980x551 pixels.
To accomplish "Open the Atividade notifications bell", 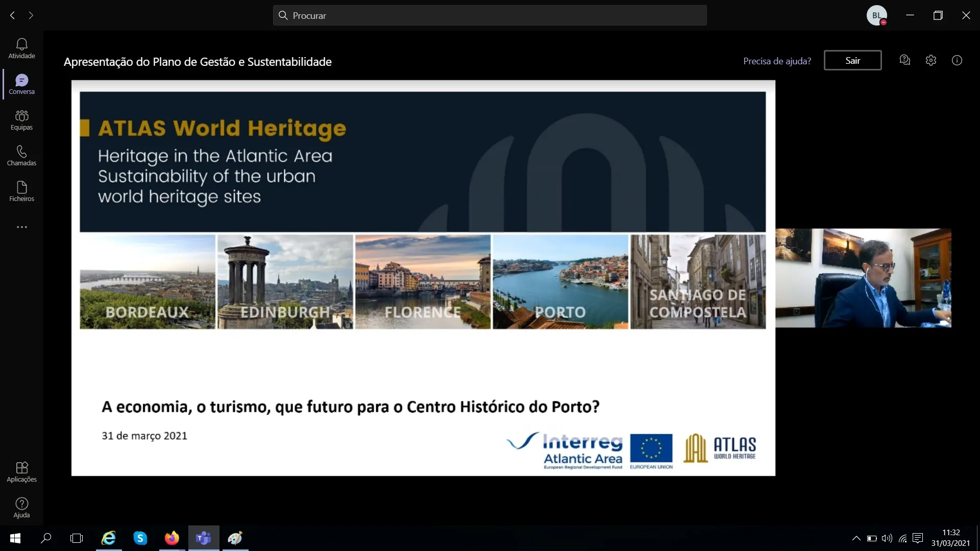I will (21, 48).
